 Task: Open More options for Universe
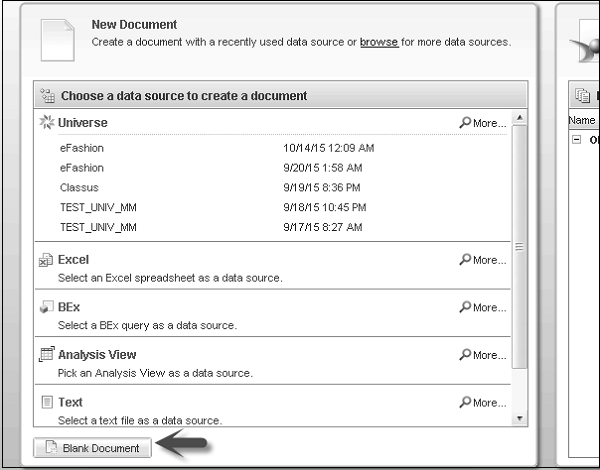483,123
